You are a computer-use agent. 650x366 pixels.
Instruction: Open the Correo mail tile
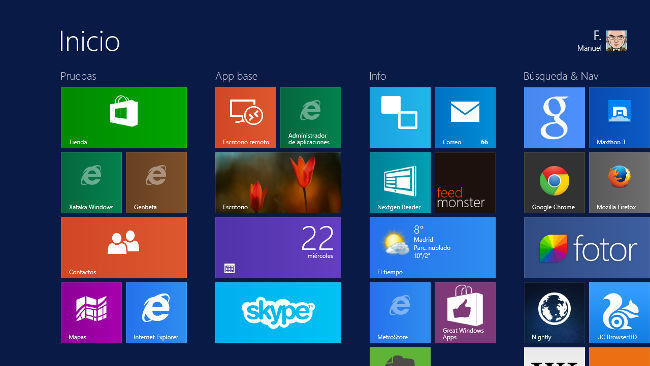coord(465,117)
